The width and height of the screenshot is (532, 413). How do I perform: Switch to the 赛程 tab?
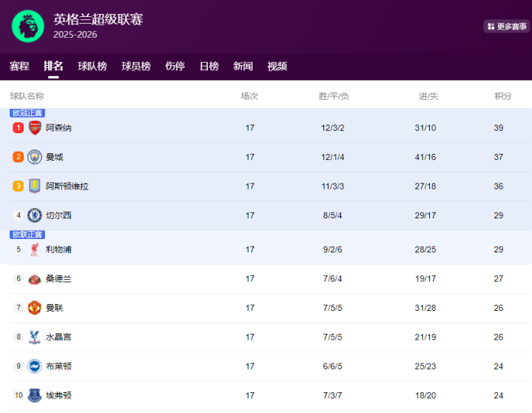[19, 66]
